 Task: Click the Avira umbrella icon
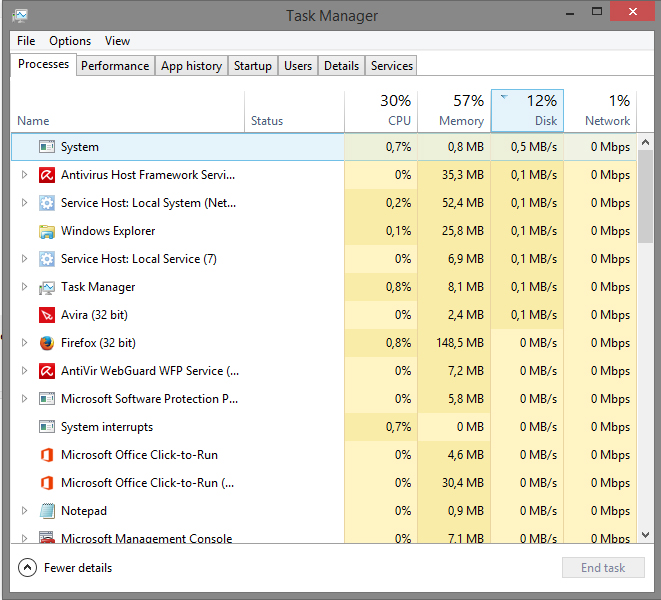pyautogui.click(x=47, y=315)
